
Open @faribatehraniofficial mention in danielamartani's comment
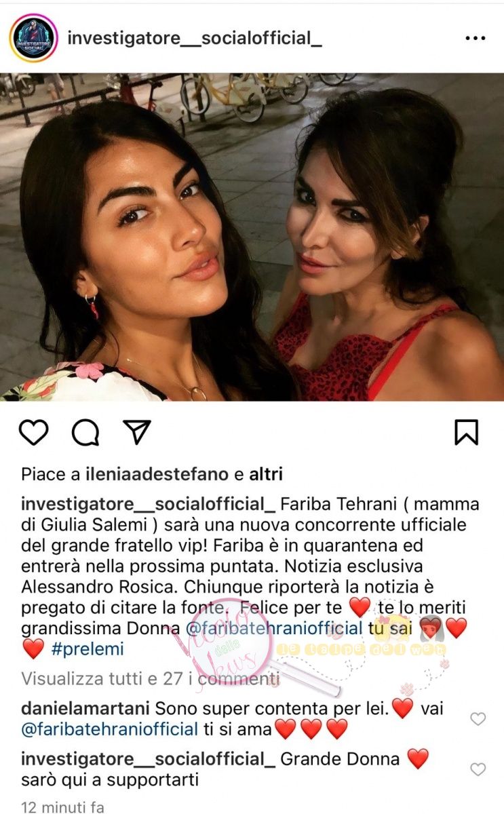(110, 730)
